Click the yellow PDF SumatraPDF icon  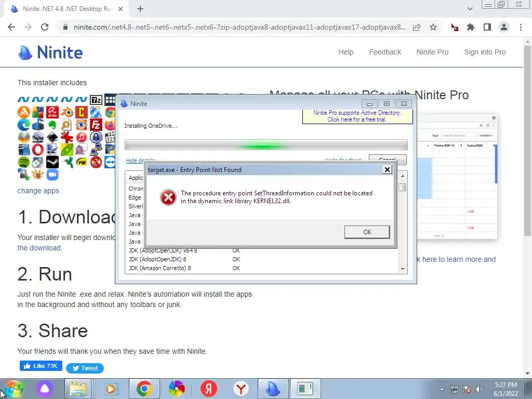pos(82,162)
